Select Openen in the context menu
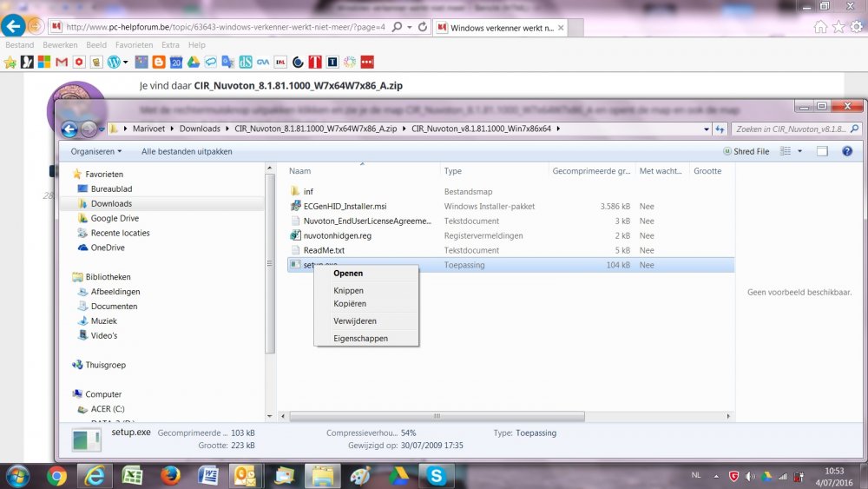 366,273
